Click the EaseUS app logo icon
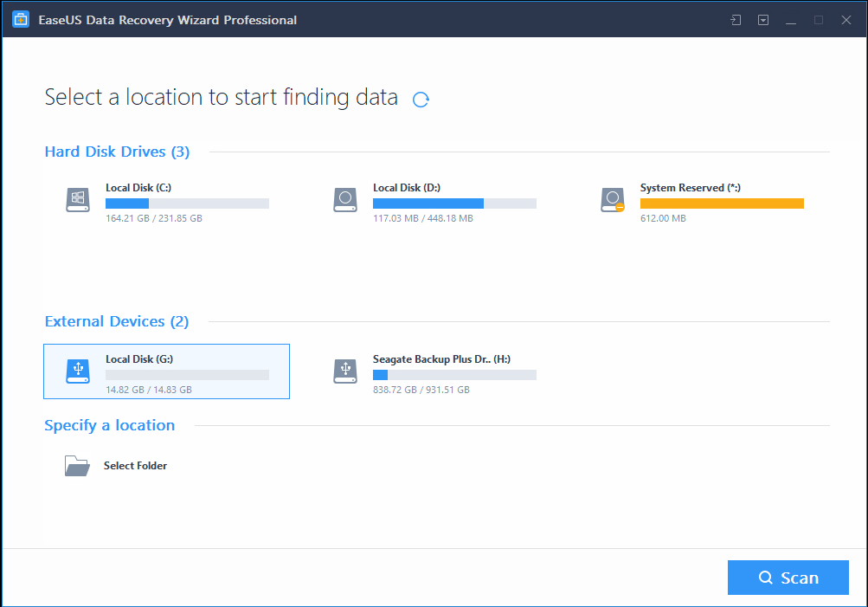Image resolution: width=868 pixels, height=607 pixels. (x=21, y=20)
